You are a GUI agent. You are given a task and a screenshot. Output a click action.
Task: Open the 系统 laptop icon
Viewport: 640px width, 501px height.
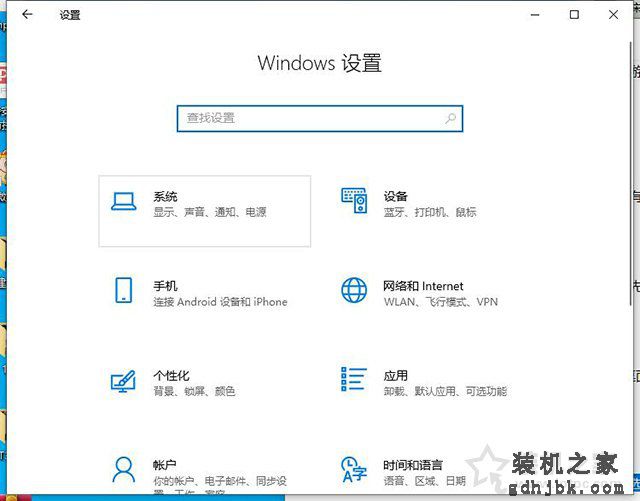point(124,202)
